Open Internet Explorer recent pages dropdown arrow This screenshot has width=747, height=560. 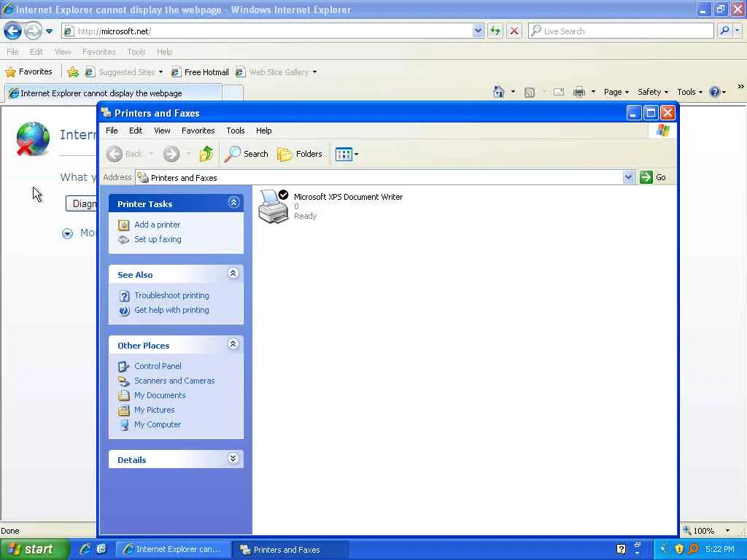pos(49,31)
